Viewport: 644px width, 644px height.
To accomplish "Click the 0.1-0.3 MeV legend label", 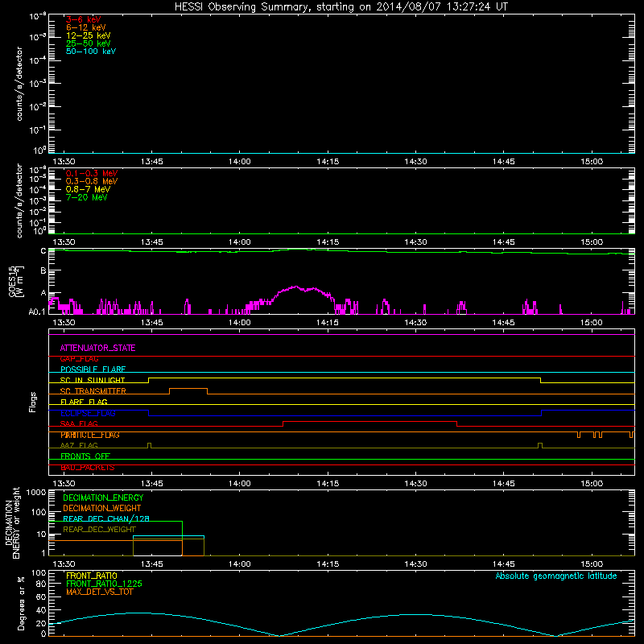I will [x=92, y=173].
